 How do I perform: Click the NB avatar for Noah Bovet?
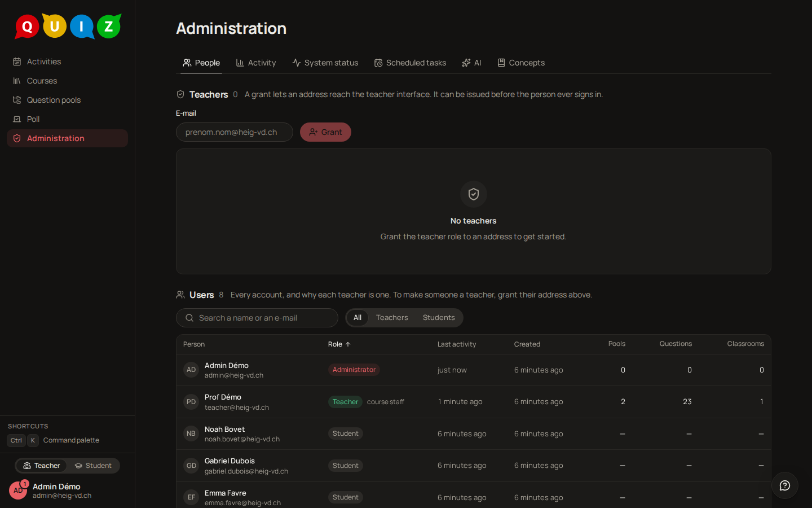(191, 433)
